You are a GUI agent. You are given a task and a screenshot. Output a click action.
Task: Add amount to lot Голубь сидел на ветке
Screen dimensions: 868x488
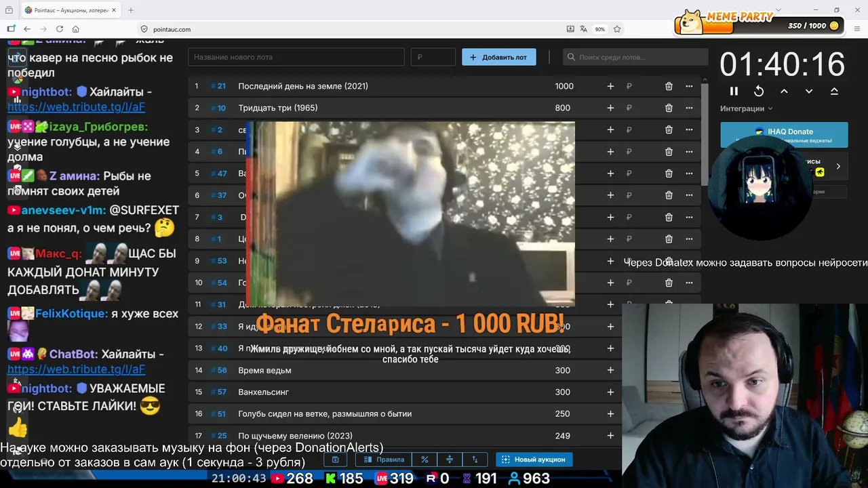610,413
